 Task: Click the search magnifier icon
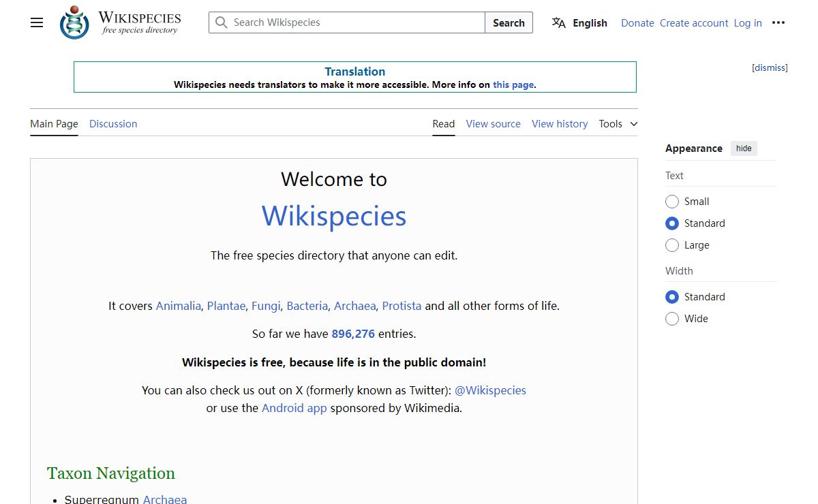pyautogui.click(x=221, y=22)
